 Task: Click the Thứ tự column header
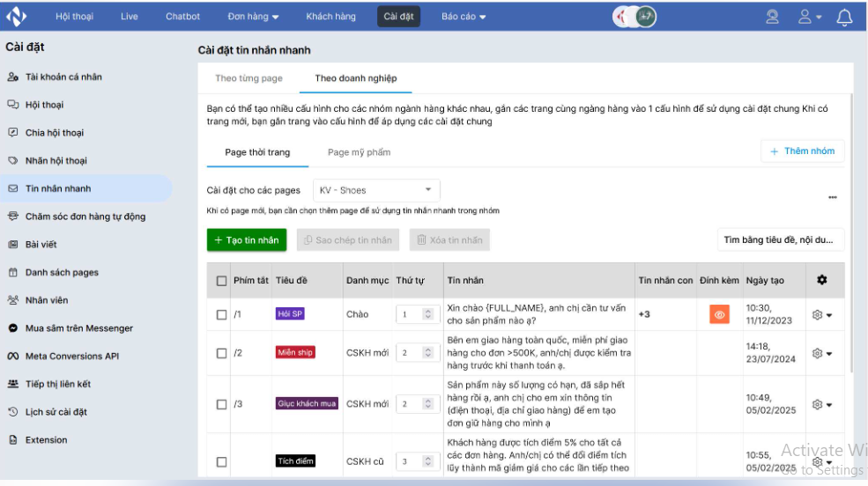[x=410, y=280]
